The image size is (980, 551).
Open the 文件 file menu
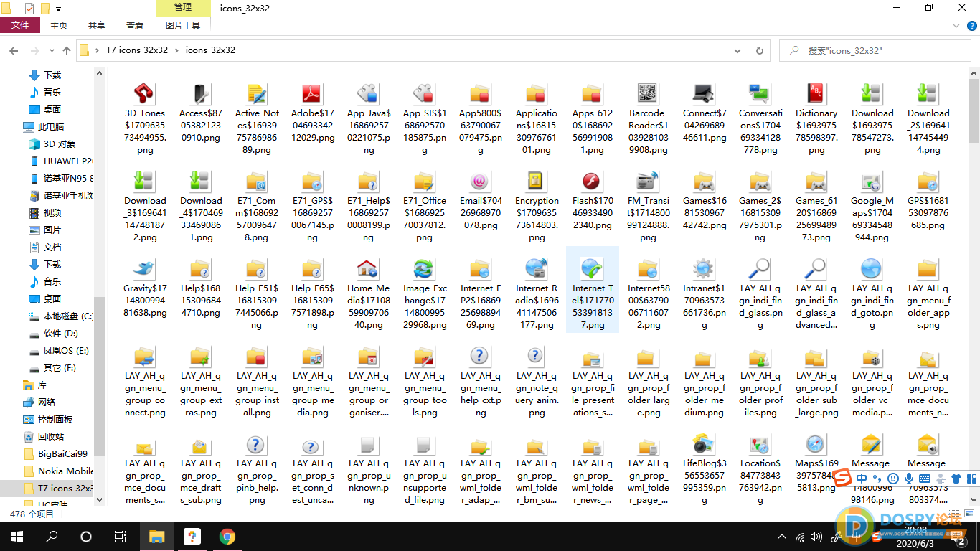21,24
